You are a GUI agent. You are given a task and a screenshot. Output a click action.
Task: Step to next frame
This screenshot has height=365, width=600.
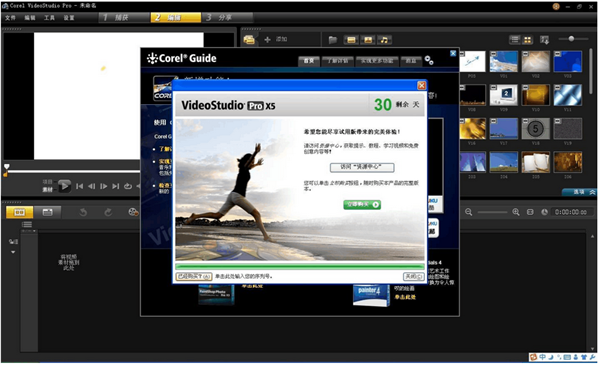[x=103, y=186]
